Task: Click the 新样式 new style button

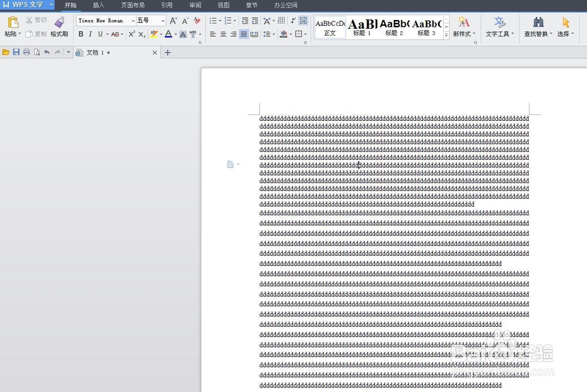Action: coord(464,26)
